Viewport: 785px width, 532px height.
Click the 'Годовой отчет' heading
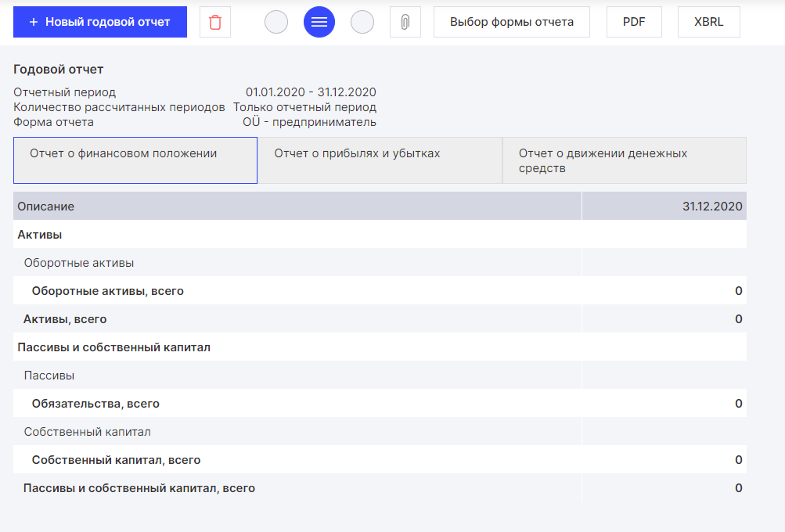pyautogui.click(x=58, y=70)
